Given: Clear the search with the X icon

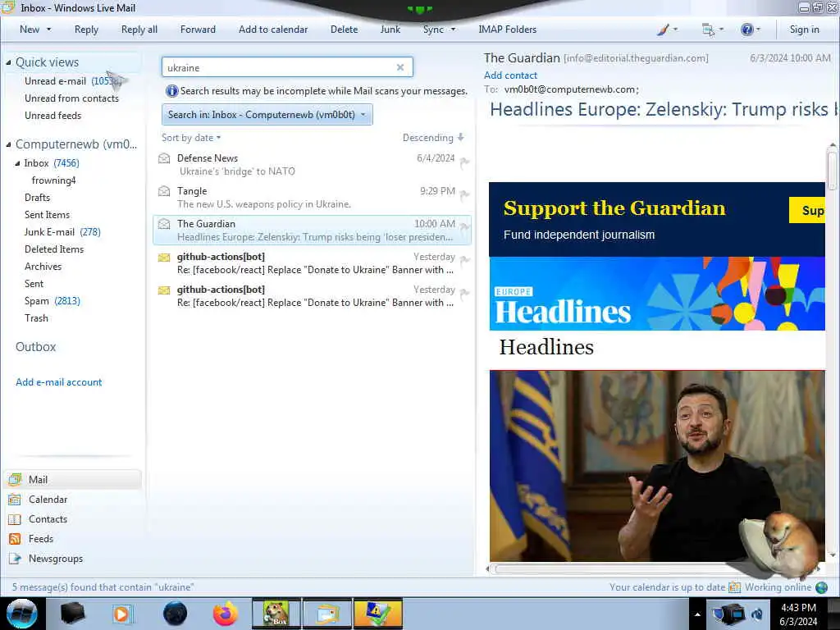Looking at the screenshot, I should (400, 67).
